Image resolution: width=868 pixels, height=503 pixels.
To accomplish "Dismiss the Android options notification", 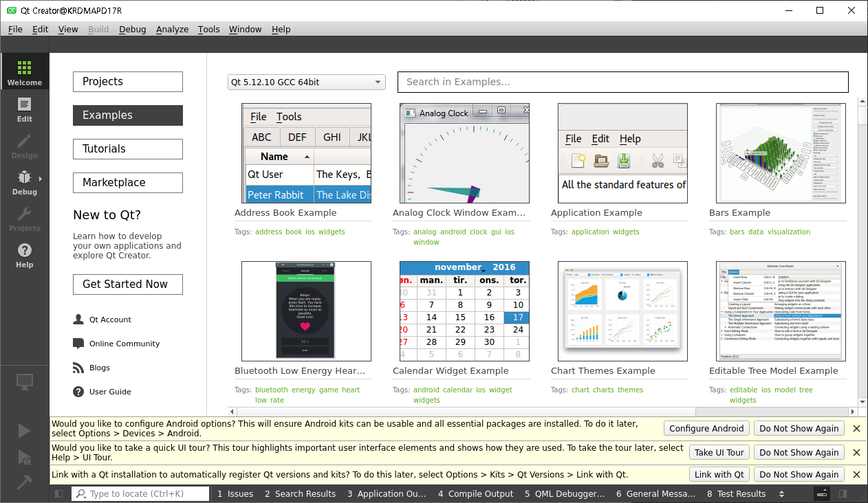I will click(x=856, y=428).
